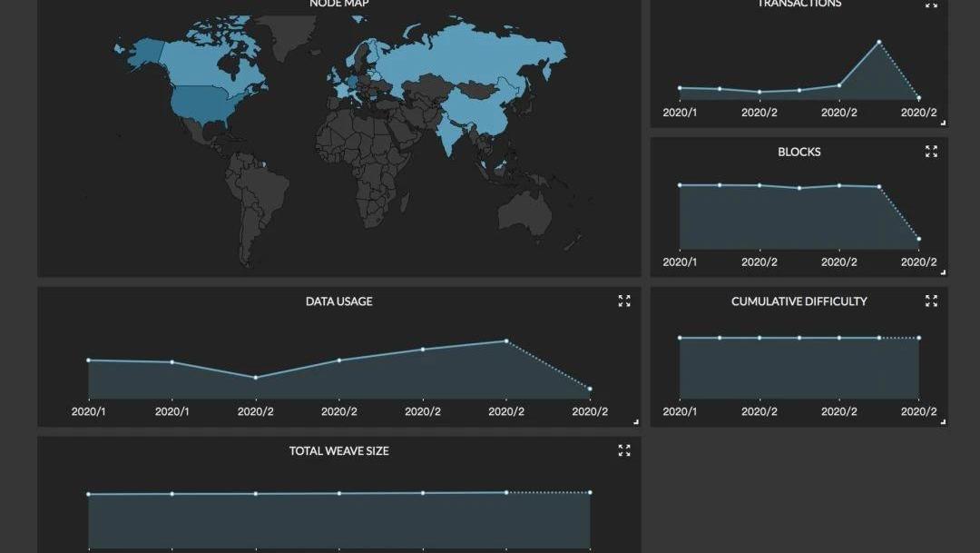Click the Data Usage panel resize corner
Viewport: 980px width, 553px height.
pyautogui.click(x=636, y=421)
